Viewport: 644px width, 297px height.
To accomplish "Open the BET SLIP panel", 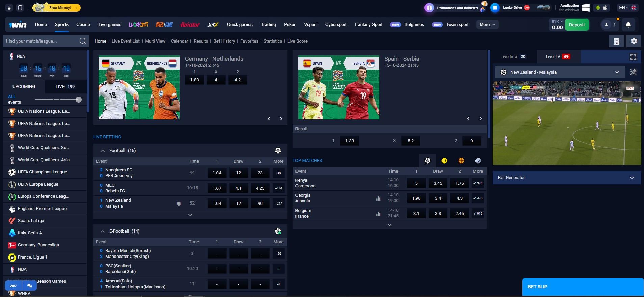I will coord(583,287).
